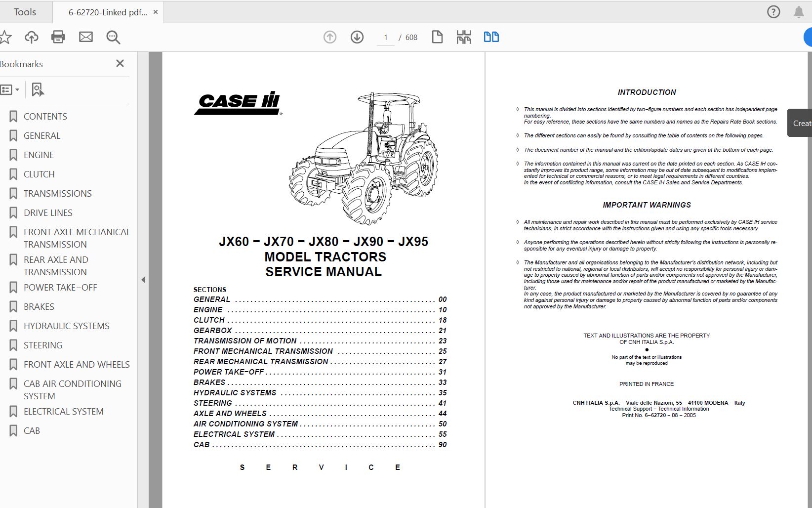Image resolution: width=812 pixels, height=508 pixels.
Task: Open the bookmarks options dropdown
Action: [10, 89]
